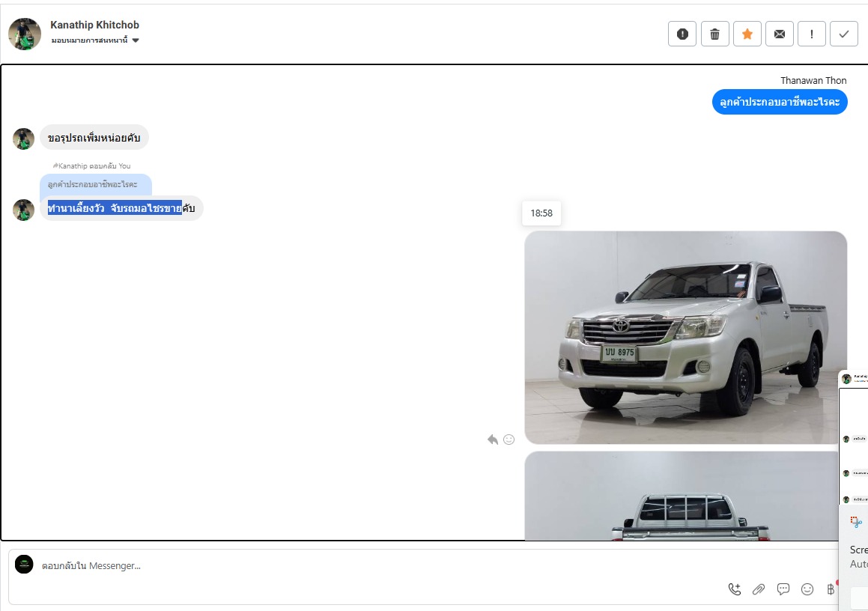Viewport: 868px width, 611px height.
Task: Flag conversation as priority with the exclamation mark button
Action: [812, 34]
